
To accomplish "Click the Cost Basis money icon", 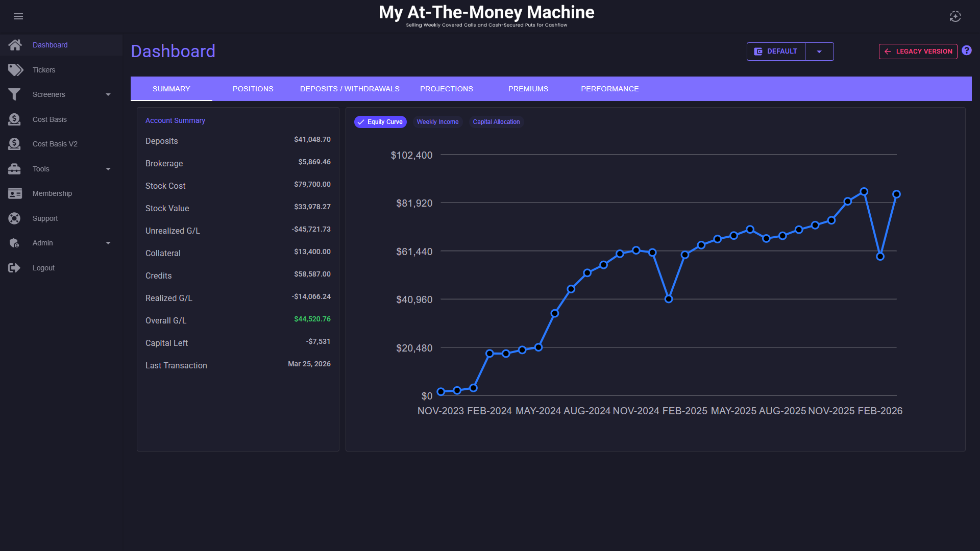I will 14,119.
